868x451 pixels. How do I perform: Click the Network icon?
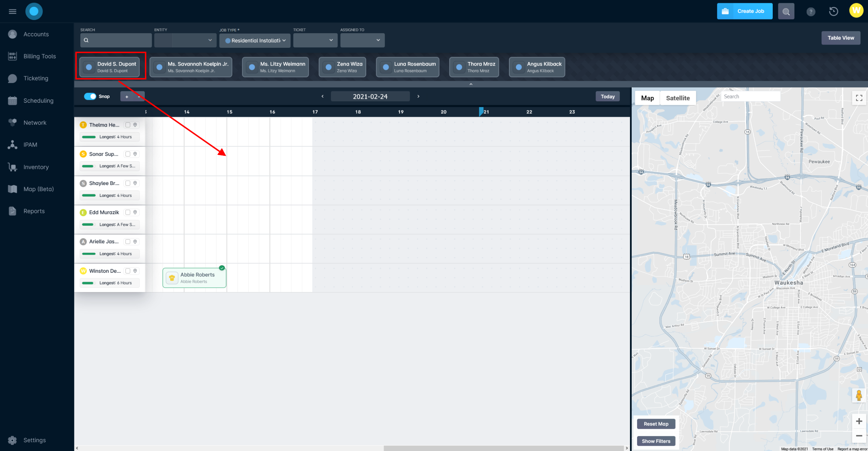[x=12, y=123]
